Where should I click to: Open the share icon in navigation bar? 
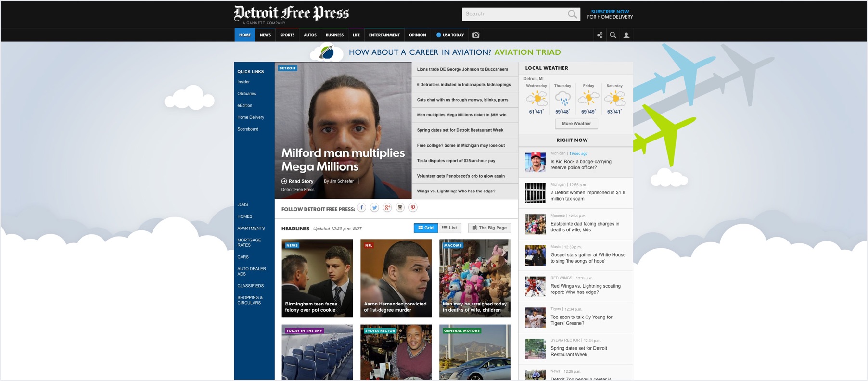click(600, 35)
